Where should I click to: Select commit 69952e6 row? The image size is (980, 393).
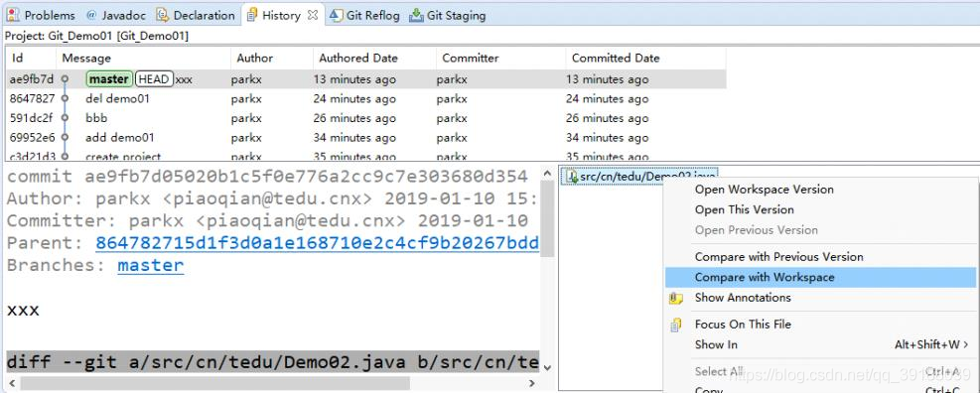(x=365, y=138)
